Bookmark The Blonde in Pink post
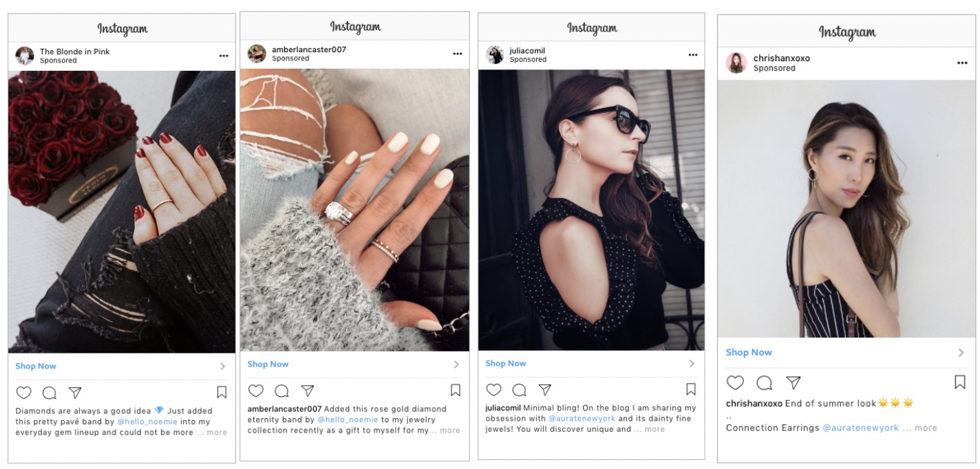The height and width of the screenshot is (469, 980). tap(222, 393)
